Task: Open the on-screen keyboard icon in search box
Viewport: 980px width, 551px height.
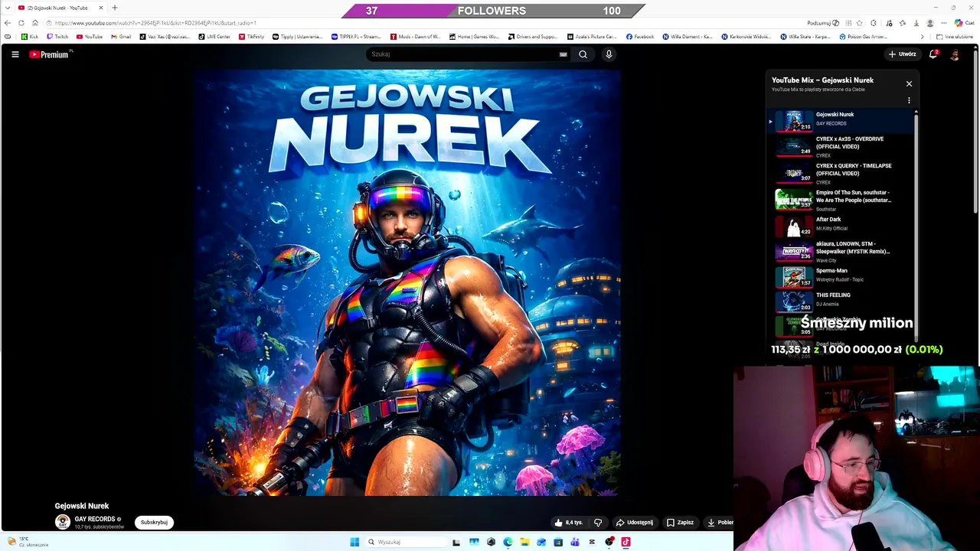Action: pyautogui.click(x=563, y=54)
